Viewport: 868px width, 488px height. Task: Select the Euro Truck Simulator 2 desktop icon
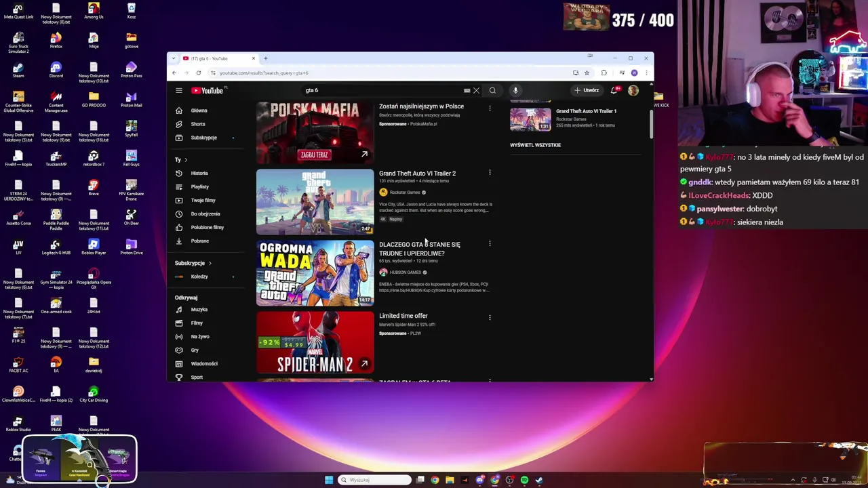[18, 43]
